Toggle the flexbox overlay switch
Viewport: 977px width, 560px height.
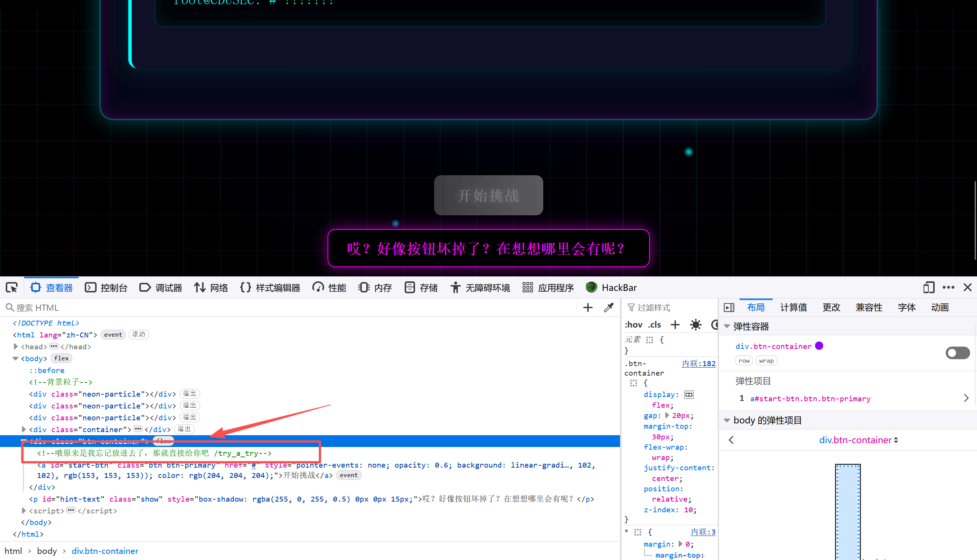click(x=958, y=353)
